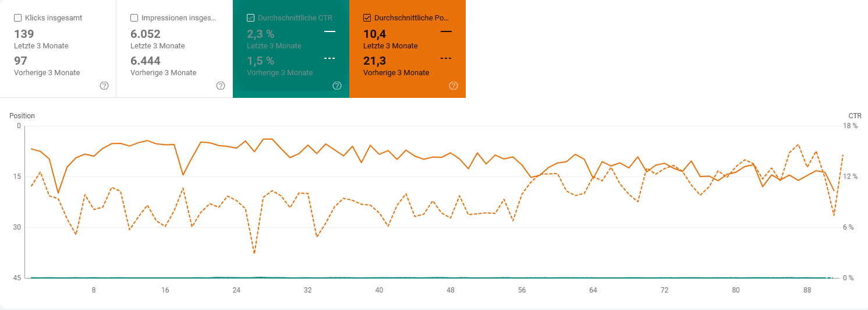Click help icon on Impressionen card
Screen dimensions: 868x310
point(221,86)
